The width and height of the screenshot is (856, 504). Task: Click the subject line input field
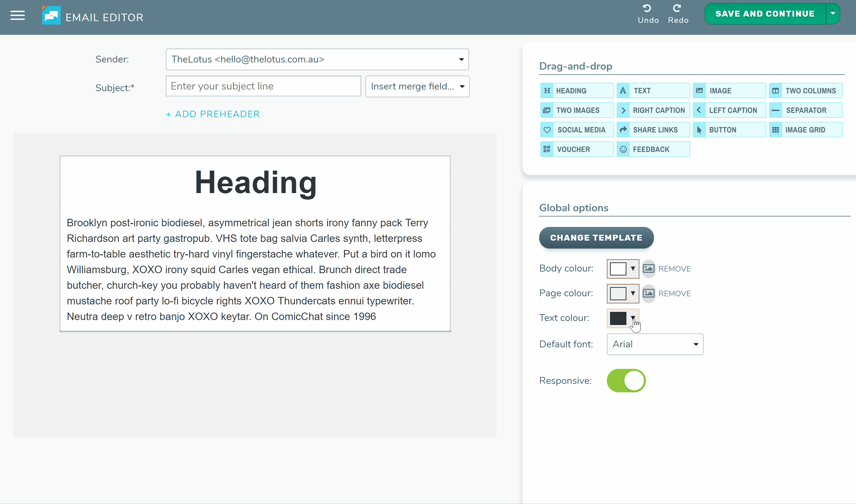click(x=263, y=86)
